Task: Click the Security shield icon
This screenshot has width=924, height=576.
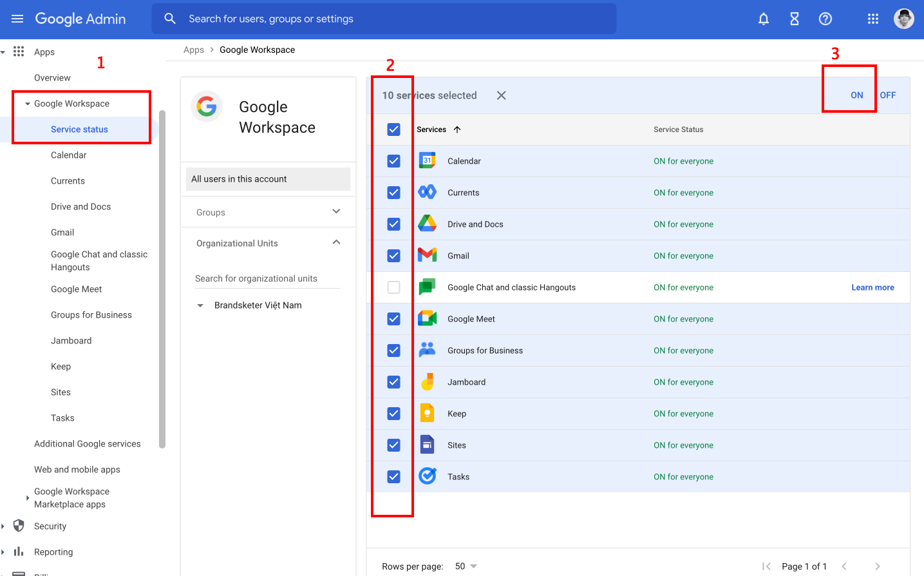Action: (19, 526)
